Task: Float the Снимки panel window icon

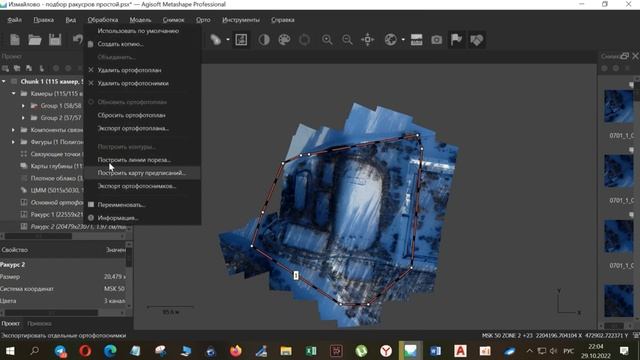Action: click(624, 56)
